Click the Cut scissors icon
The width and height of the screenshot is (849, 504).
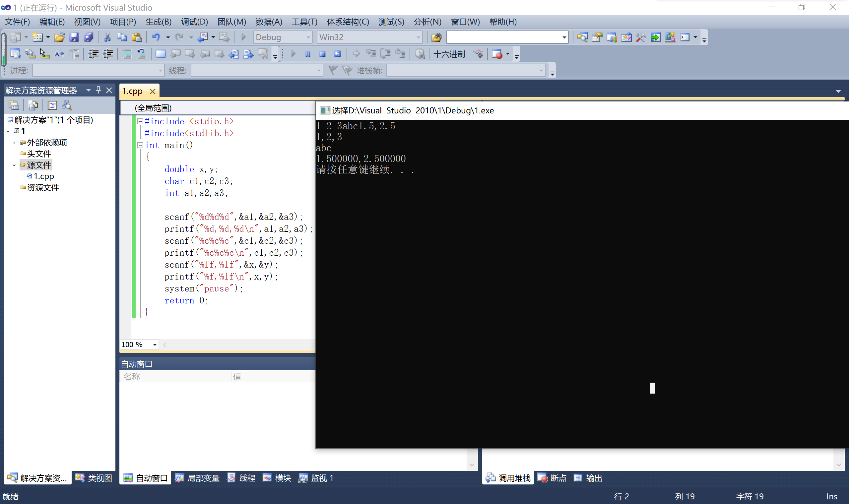[107, 37]
